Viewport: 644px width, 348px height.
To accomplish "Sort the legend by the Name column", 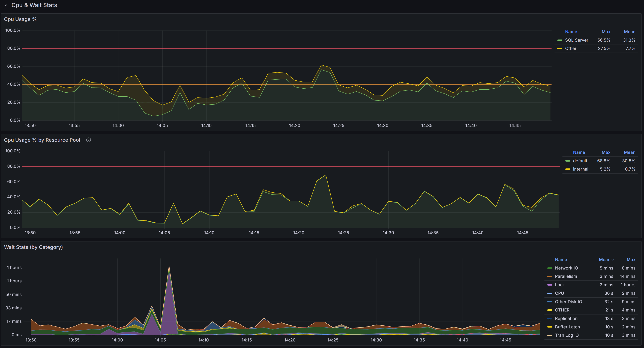I will tap(561, 259).
